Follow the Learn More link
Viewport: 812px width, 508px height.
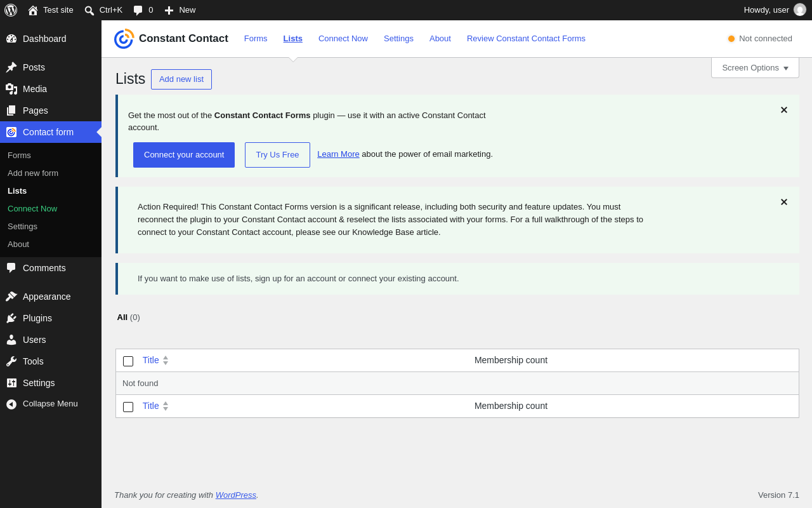338,154
